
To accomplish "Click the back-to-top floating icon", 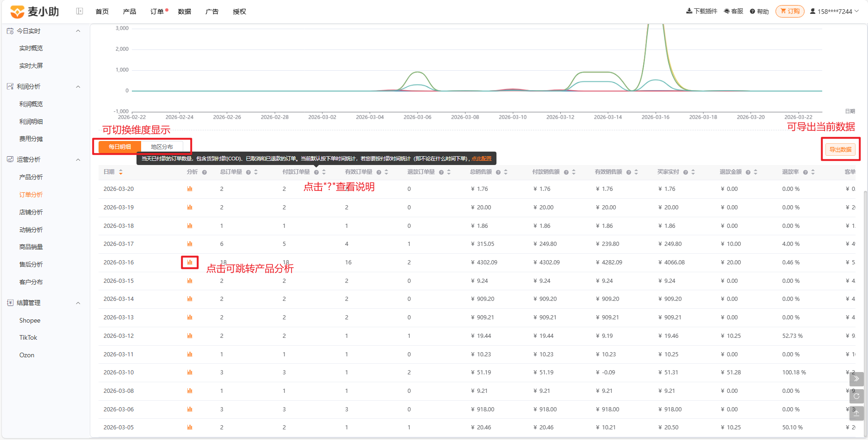I will [x=856, y=413].
